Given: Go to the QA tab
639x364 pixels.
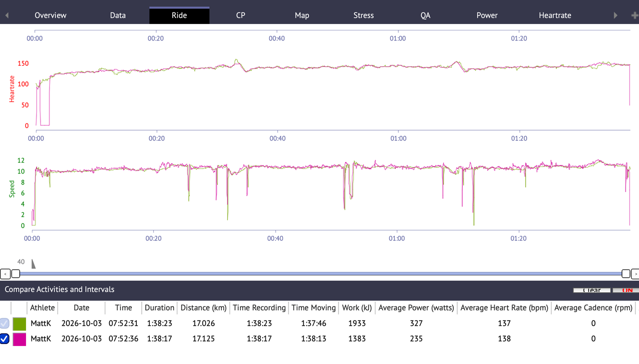Looking at the screenshot, I should coord(425,15).
